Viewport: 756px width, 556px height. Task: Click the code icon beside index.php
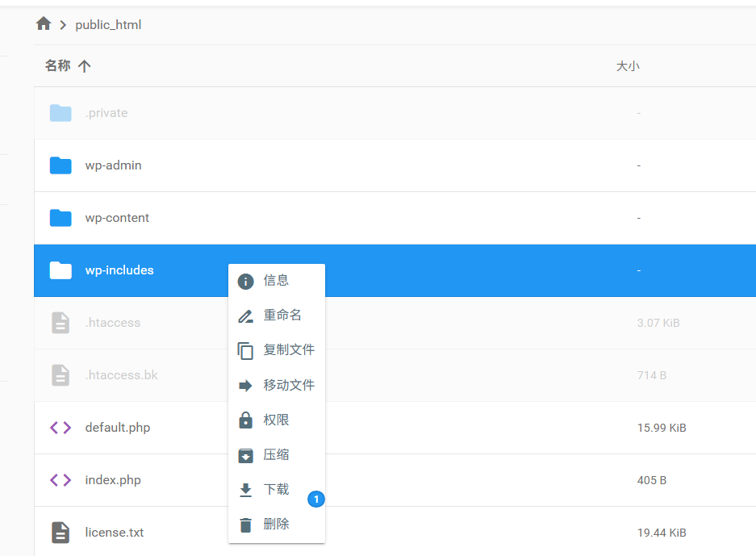click(61, 479)
